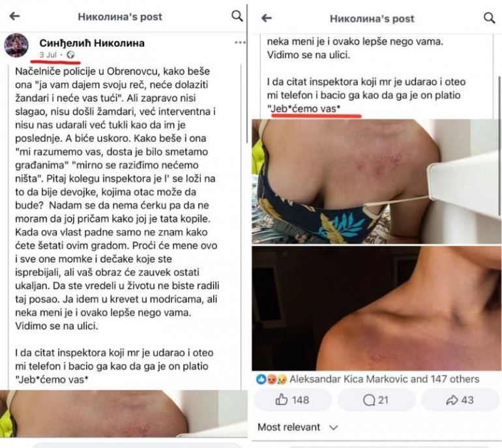Click the chevron next to Most relevant
The image size is (502, 448).
tap(333, 428)
